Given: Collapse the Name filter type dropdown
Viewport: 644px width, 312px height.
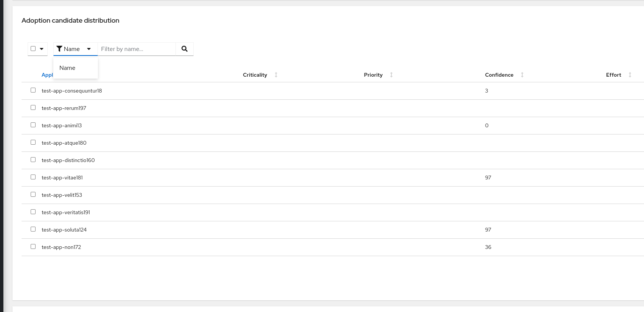Looking at the screenshot, I should tap(76, 49).
